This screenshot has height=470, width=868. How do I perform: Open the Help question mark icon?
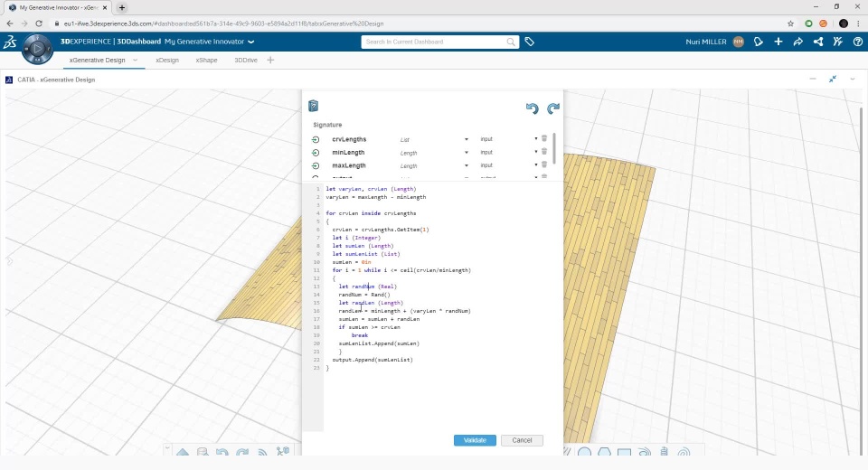[x=857, y=42]
